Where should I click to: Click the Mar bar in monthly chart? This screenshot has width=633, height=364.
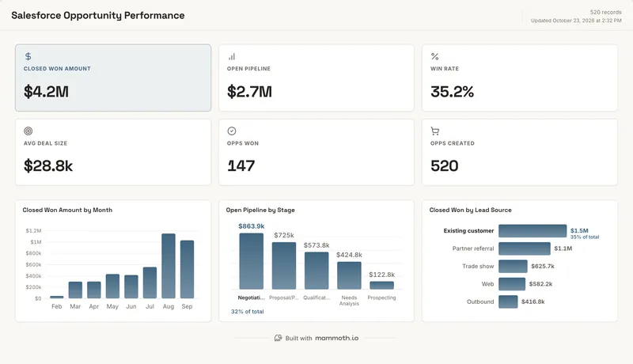click(x=75, y=290)
